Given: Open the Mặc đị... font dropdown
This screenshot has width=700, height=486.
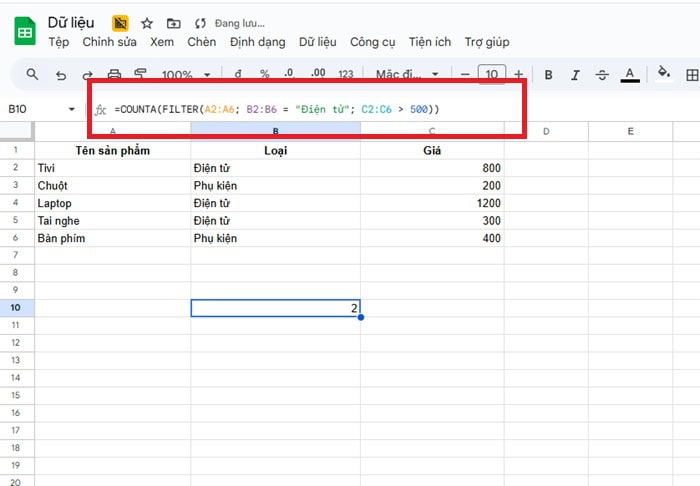Looking at the screenshot, I should coord(407,74).
